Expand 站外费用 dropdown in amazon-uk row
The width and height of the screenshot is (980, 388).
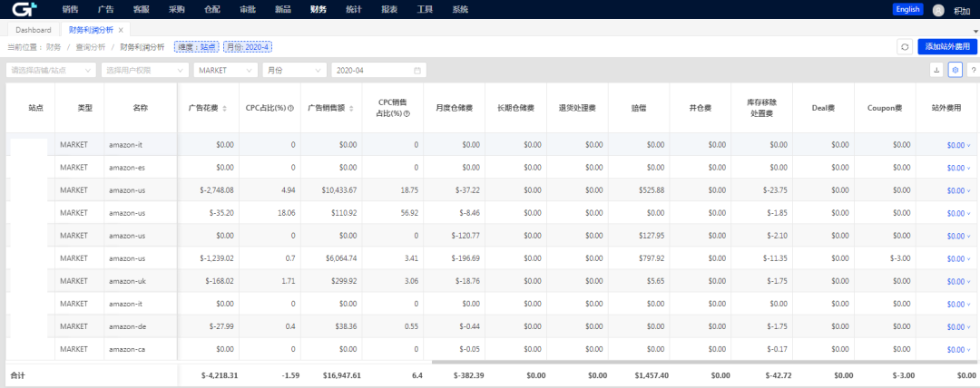coord(959,281)
